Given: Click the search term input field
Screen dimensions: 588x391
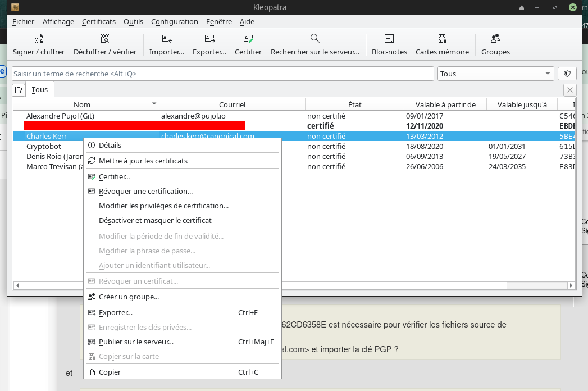Looking at the screenshot, I should point(223,74).
